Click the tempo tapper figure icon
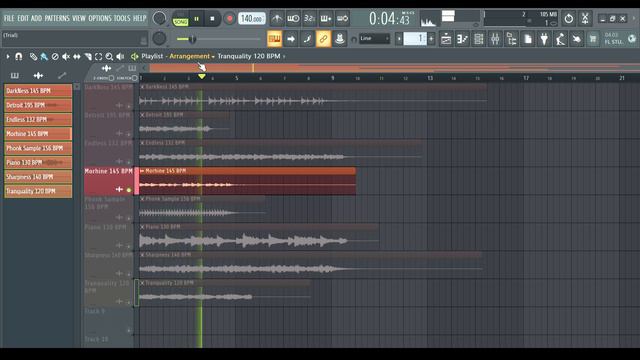640x360 pixels. pos(560,39)
